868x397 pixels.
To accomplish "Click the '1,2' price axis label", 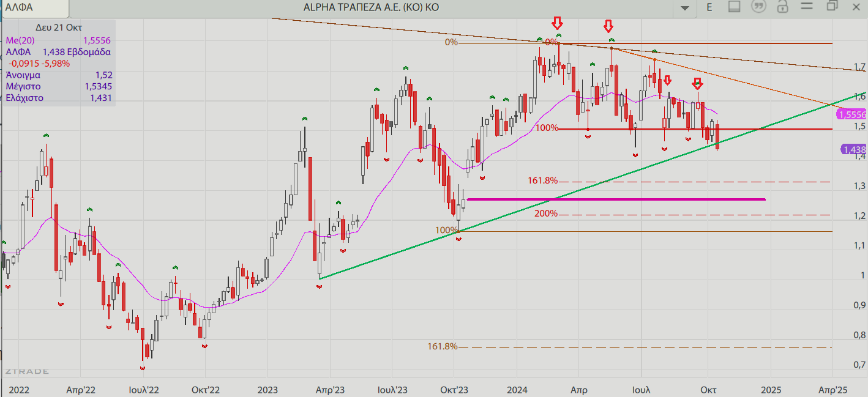I will 859,216.
